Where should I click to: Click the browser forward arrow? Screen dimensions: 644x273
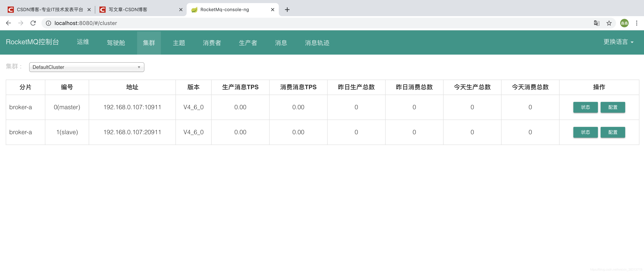[21, 23]
